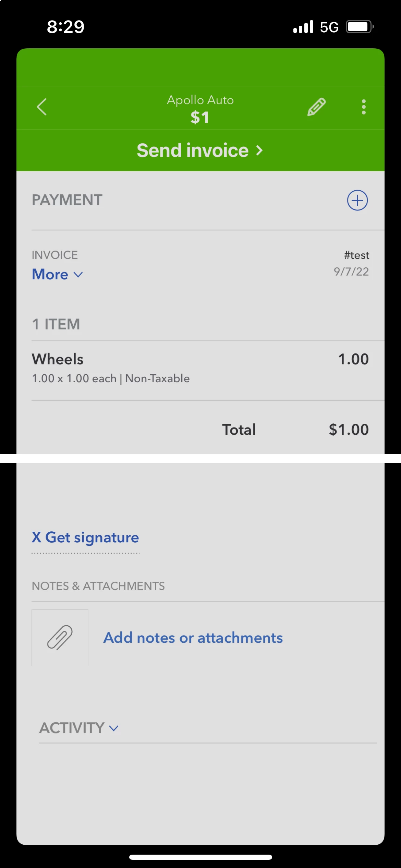Expand the invoice More details
The height and width of the screenshot is (868, 401).
tap(57, 274)
